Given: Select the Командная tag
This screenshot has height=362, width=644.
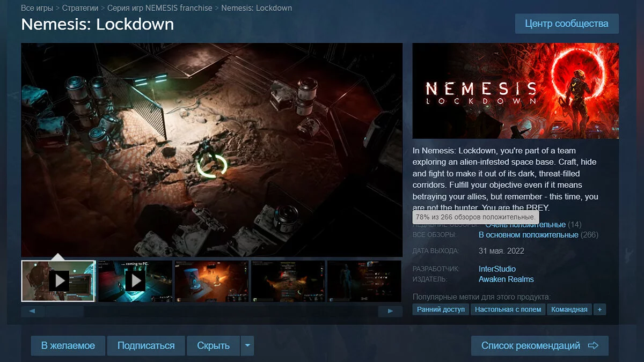Looking at the screenshot, I should (569, 309).
